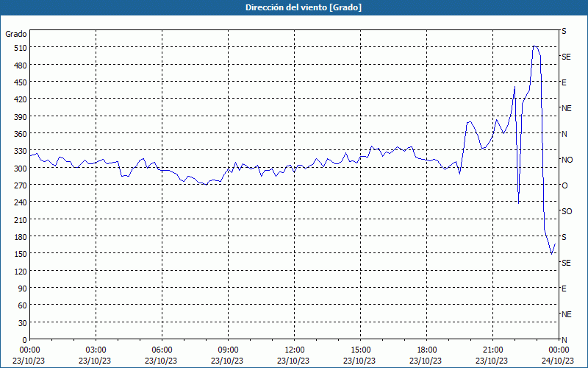
Task: Click the 21:00 time label
Action: pos(492,350)
